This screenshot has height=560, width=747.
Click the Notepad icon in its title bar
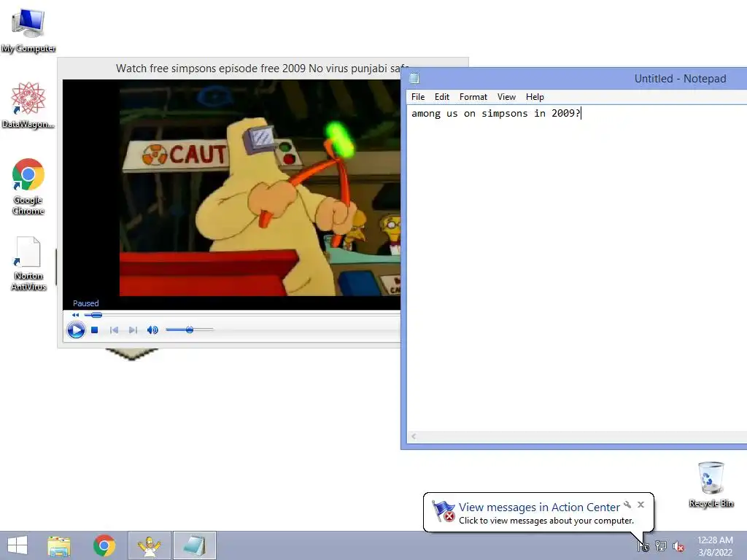click(414, 78)
